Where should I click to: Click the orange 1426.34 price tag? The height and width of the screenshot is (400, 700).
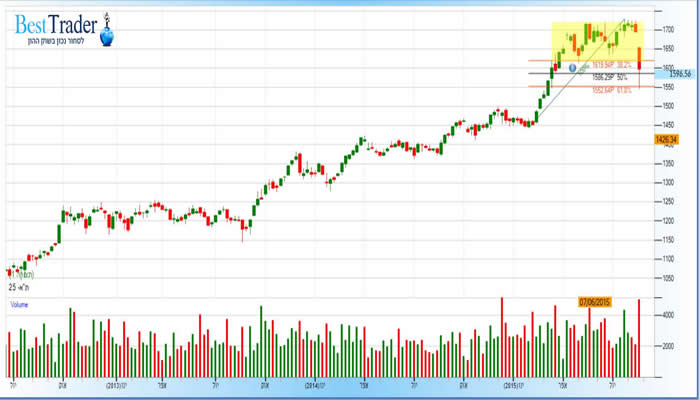(x=667, y=139)
